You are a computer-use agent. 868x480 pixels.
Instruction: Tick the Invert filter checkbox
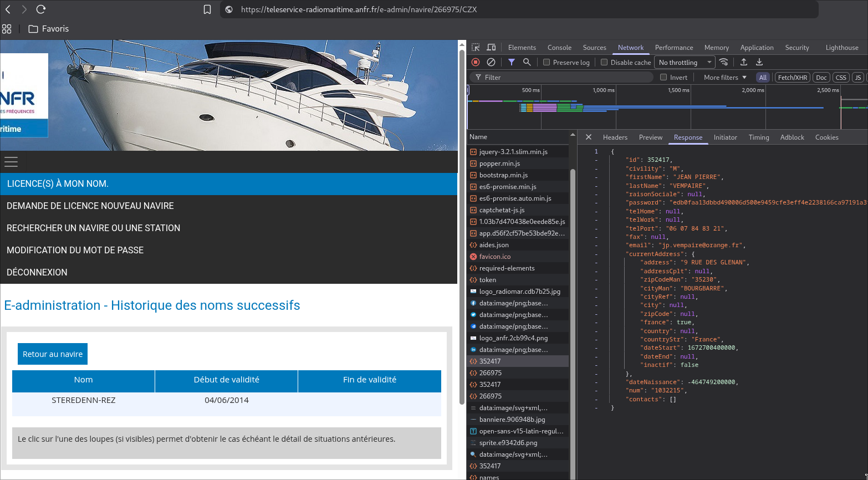click(663, 77)
